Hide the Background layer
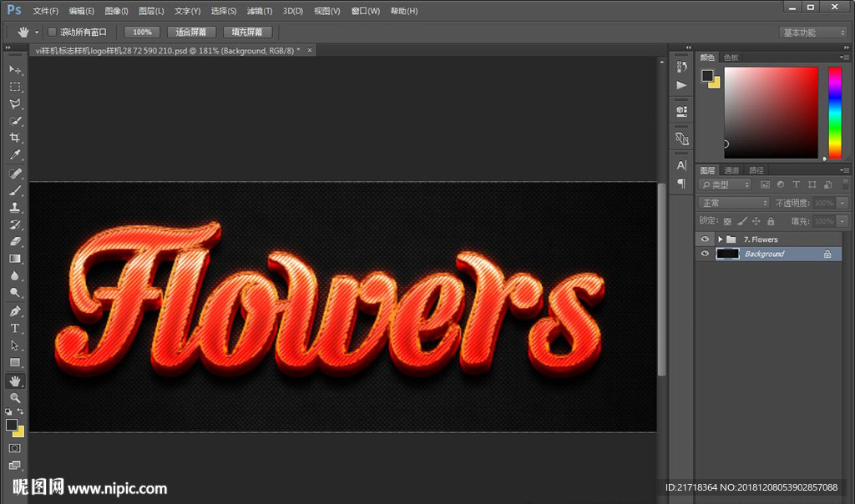Screen dimensions: 855x504 tap(705, 254)
